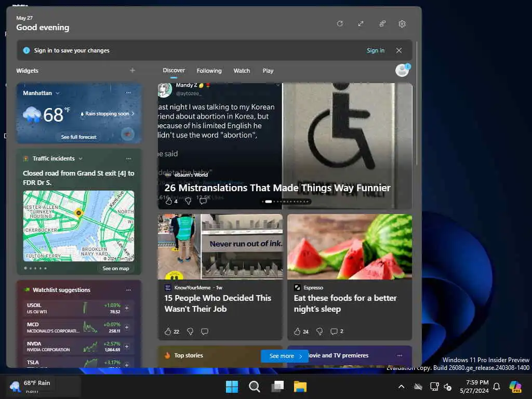Screen dimensions: 532x399
Task: Open the share/connect icon next to settings
Action: point(382,24)
